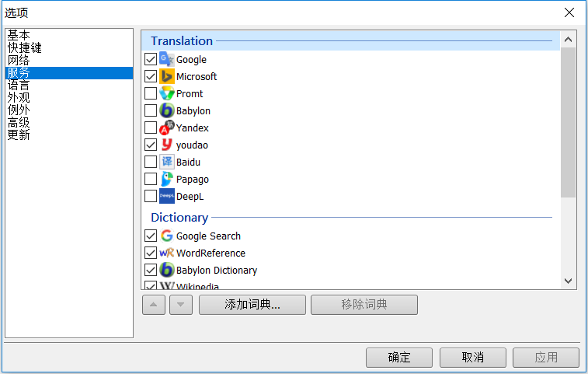Open the 基本 settings category
This screenshot has height=374, width=588.
(x=69, y=35)
